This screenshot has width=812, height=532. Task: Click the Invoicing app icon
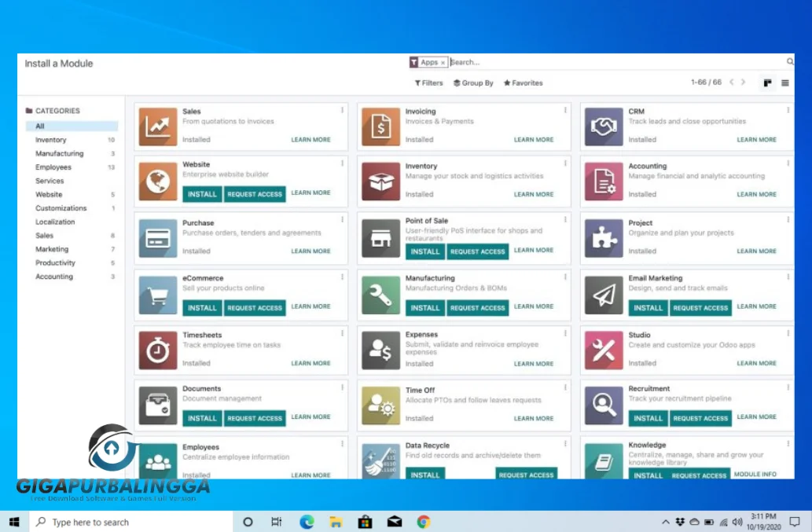coord(380,127)
